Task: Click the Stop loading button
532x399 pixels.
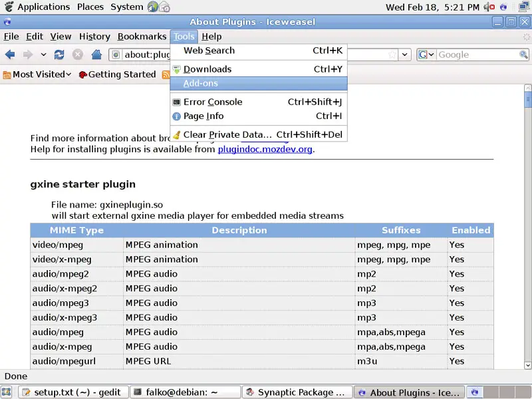Action: [78, 55]
